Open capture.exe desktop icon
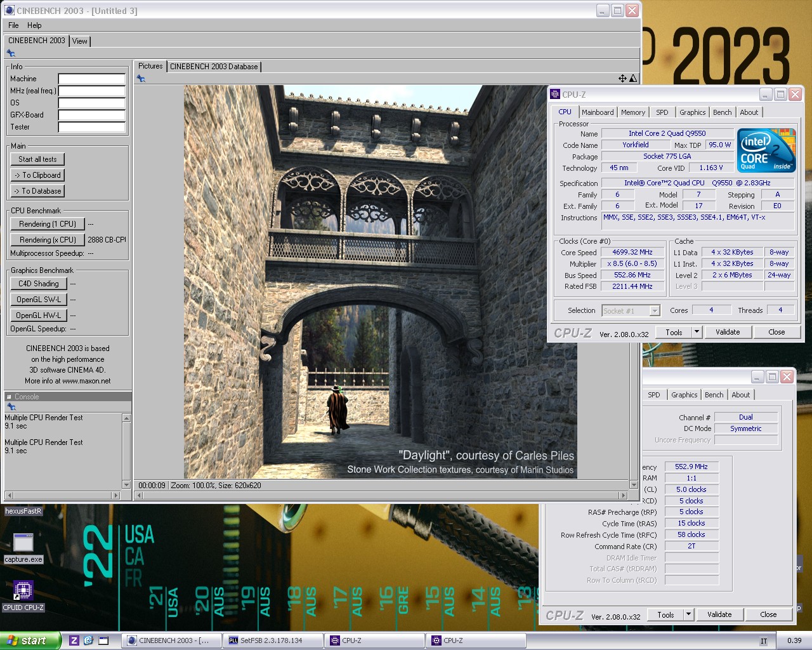The height and width of the screenshot is (650, 812). 23,548
